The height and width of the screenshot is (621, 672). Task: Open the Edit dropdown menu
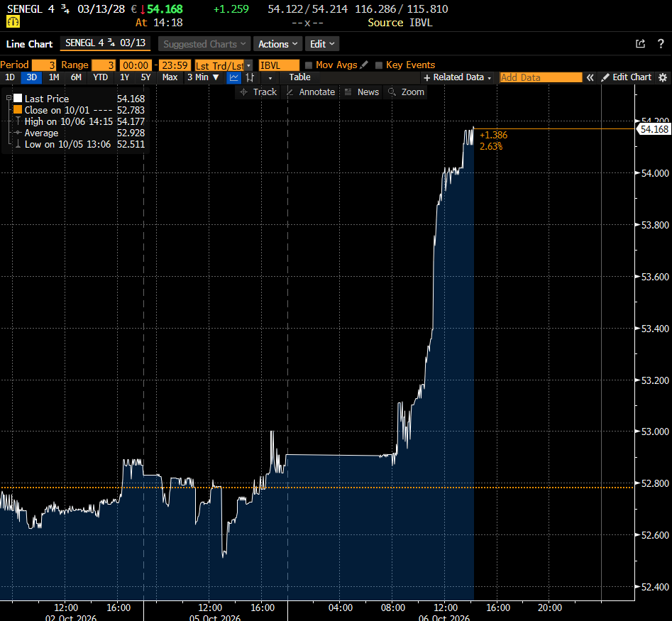click(x=322, y=44)
